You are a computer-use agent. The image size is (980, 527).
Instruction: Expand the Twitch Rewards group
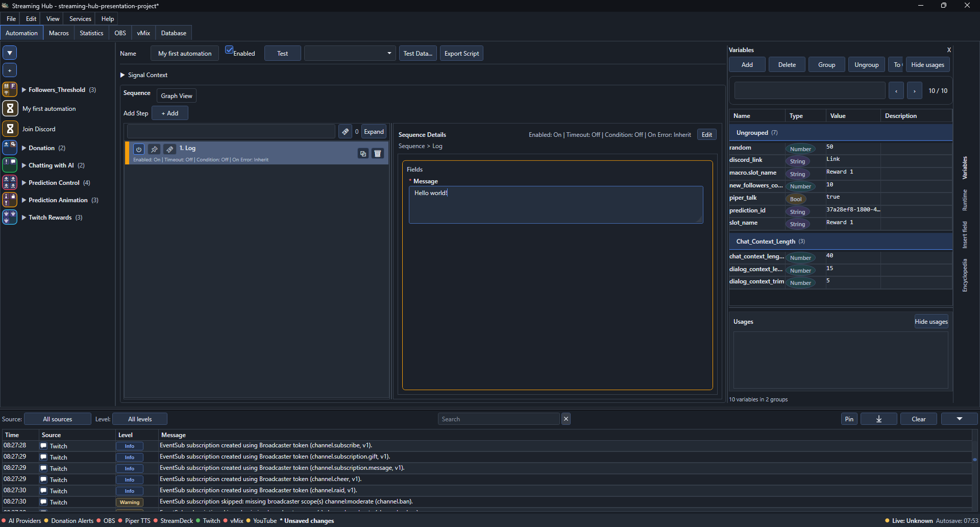pyautogui.click(x=23, y=217)
